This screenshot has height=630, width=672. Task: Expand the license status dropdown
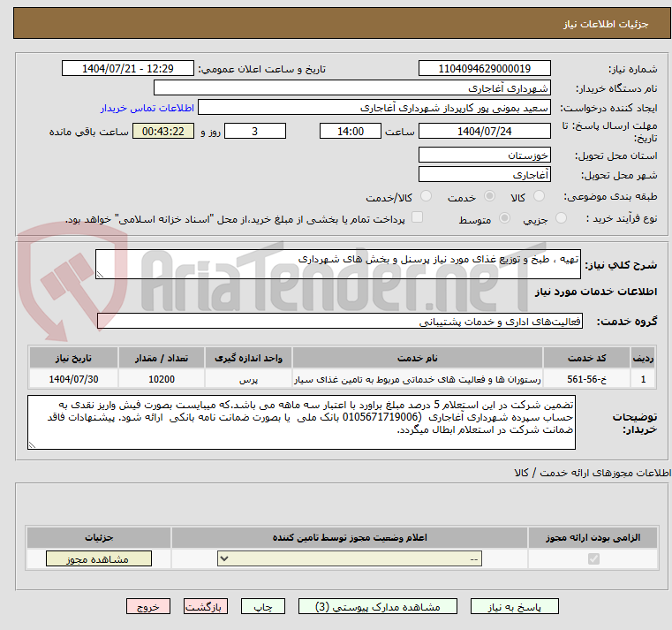(351, 559)
